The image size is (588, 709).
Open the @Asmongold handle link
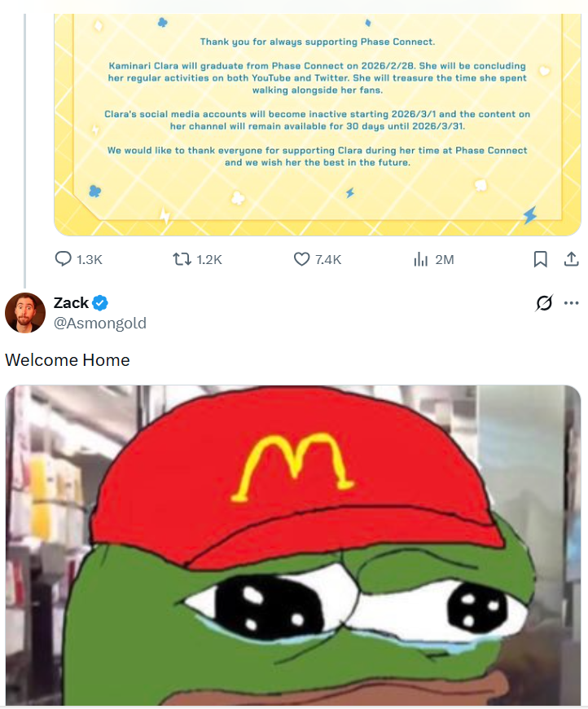coord(100,324)
